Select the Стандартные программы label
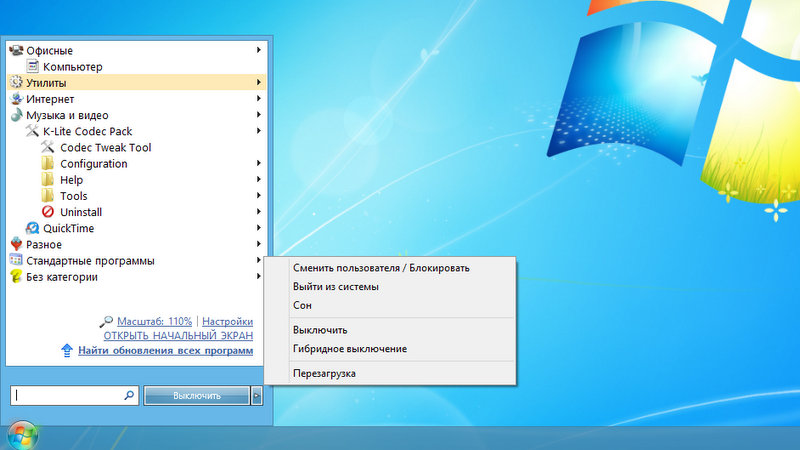The width and height of the screenshot is (800, 450). click(x=90, y=261)
